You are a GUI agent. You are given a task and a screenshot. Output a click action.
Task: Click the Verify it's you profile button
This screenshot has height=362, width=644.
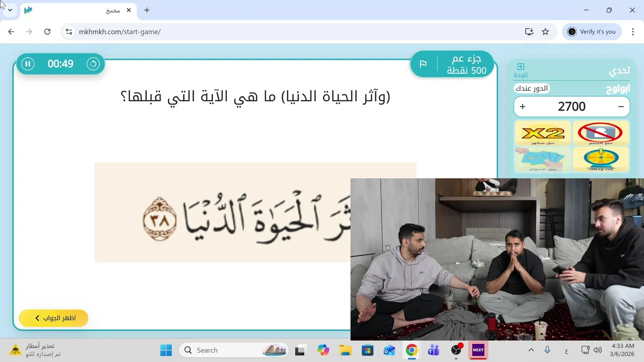point(592,32)
